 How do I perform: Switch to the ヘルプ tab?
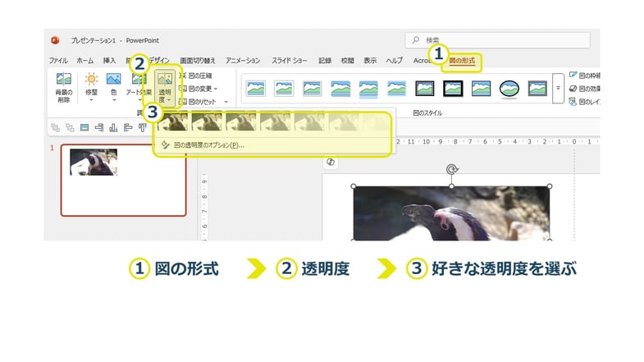pos(395,61)
